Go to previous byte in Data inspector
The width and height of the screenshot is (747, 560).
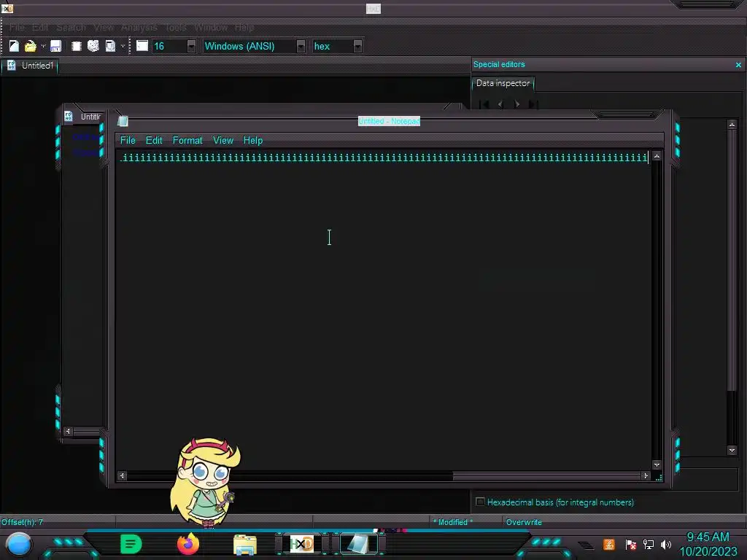tap(500, 104)
